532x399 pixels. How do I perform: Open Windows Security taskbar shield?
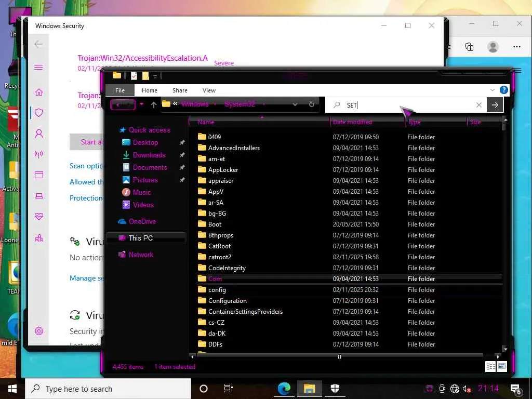point(335,389)
